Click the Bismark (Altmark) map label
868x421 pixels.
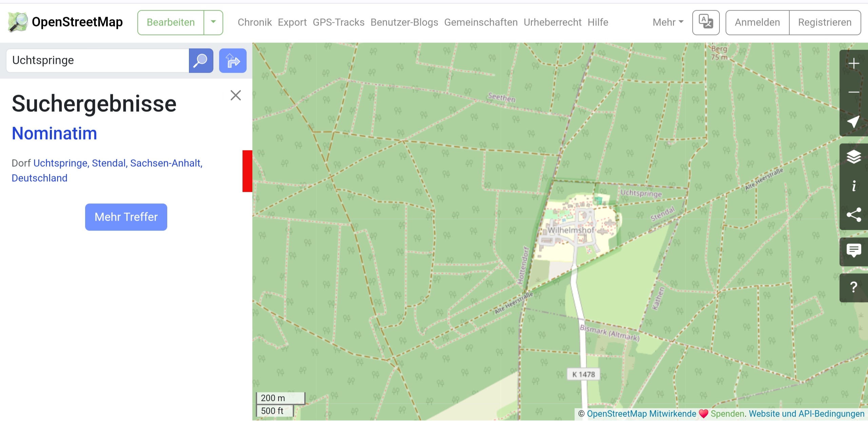pyautogui.click(x=610, y=333)
